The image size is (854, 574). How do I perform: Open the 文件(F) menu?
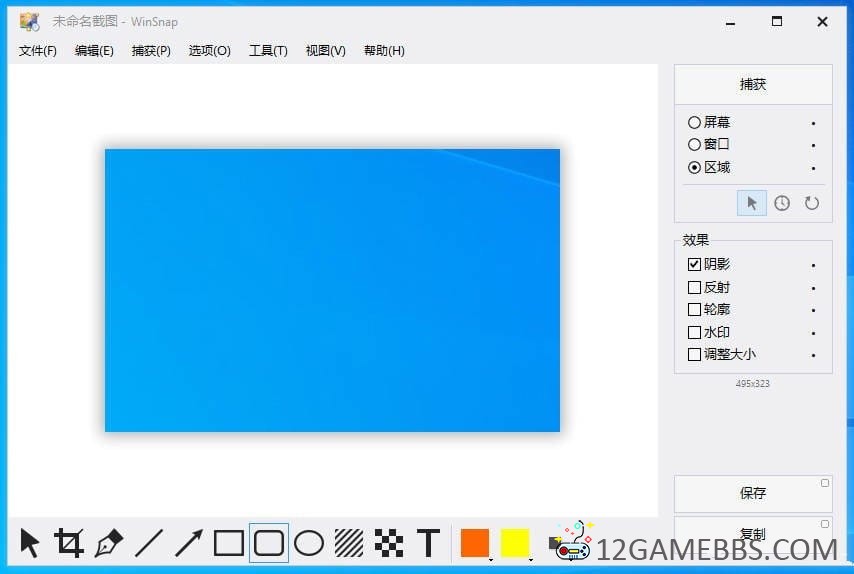[x=38, y=51]
